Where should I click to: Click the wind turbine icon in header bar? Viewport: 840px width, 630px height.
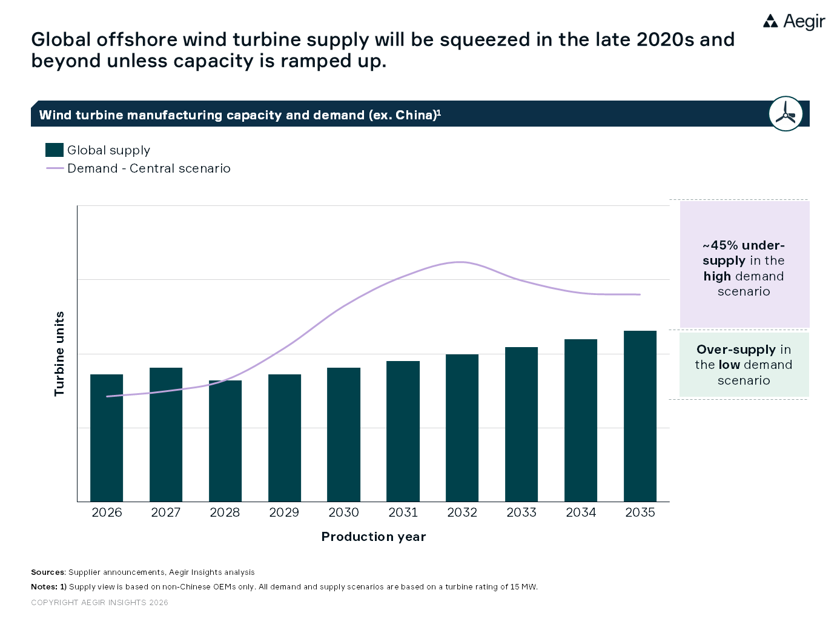coord(785,113)
